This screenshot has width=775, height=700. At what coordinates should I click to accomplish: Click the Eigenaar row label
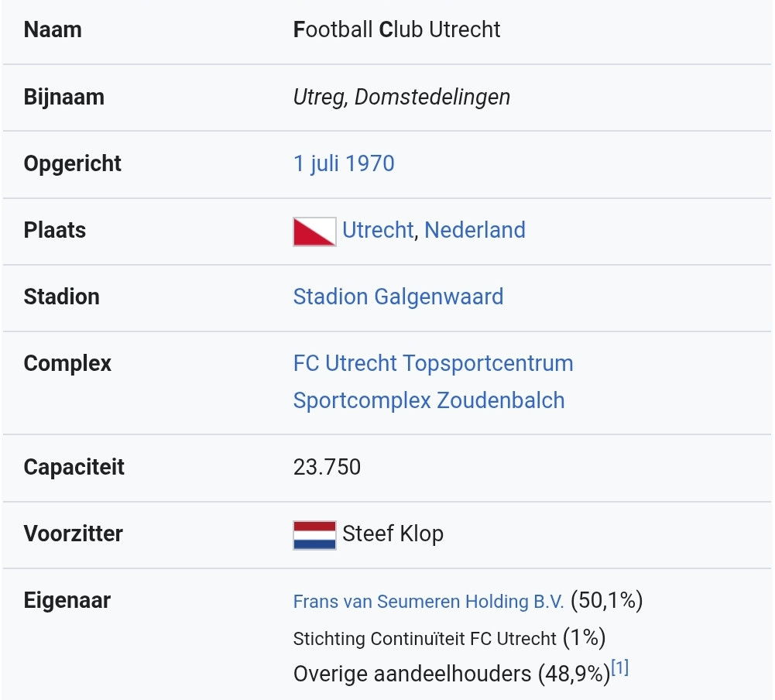tap(67, 601)
